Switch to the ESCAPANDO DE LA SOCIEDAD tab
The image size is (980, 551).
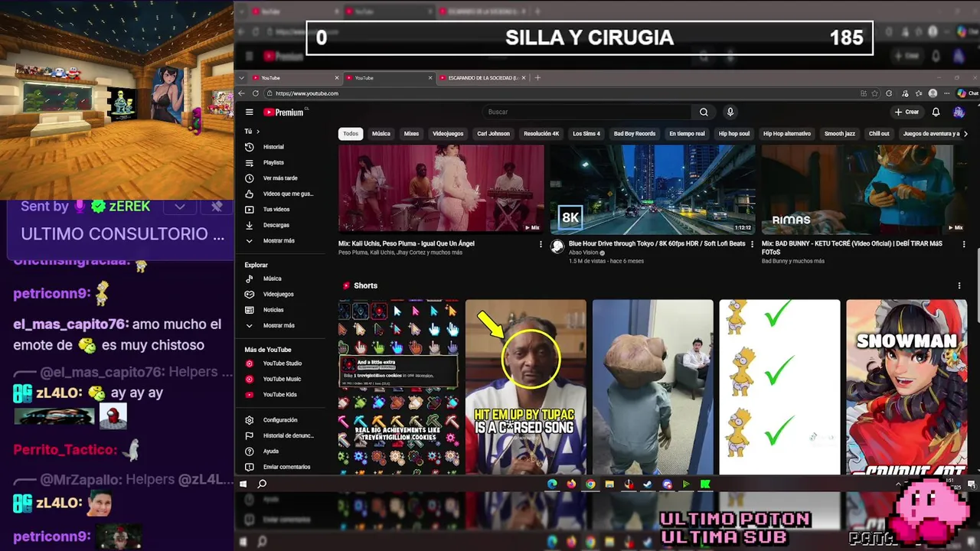(x=482, y=78)
